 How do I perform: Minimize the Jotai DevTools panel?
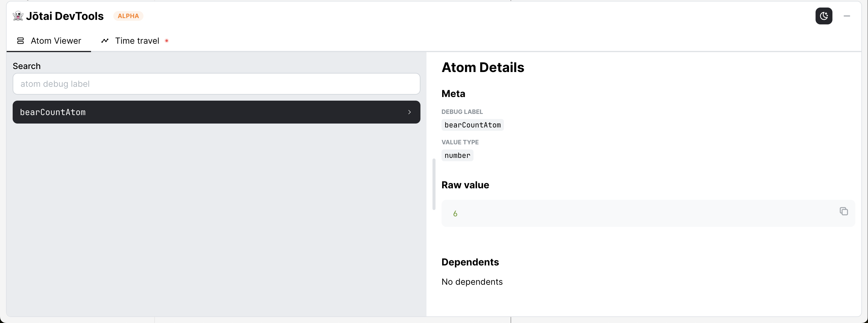pyautogui.click(x=847, y=16)
